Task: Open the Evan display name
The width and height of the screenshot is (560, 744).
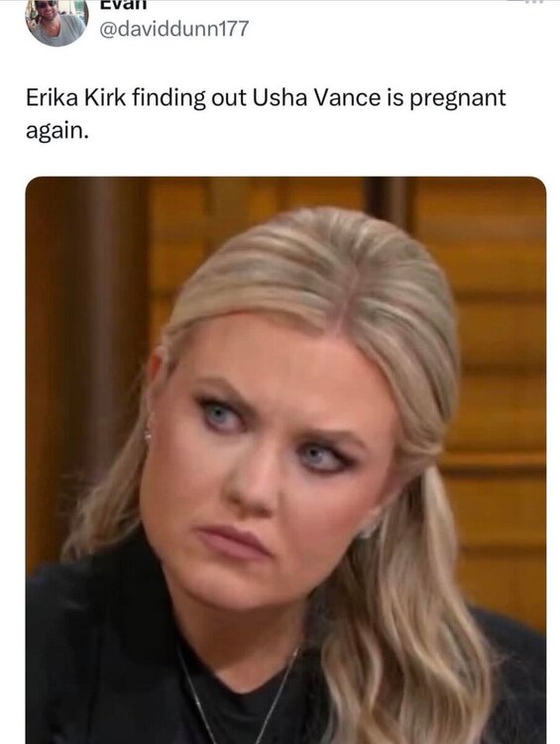Action: point(123,4)
